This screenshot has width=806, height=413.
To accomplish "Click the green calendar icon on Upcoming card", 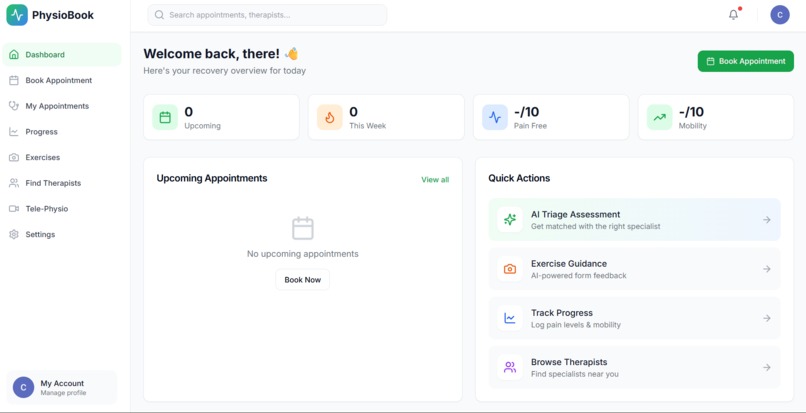I will [x=165, y=117].
